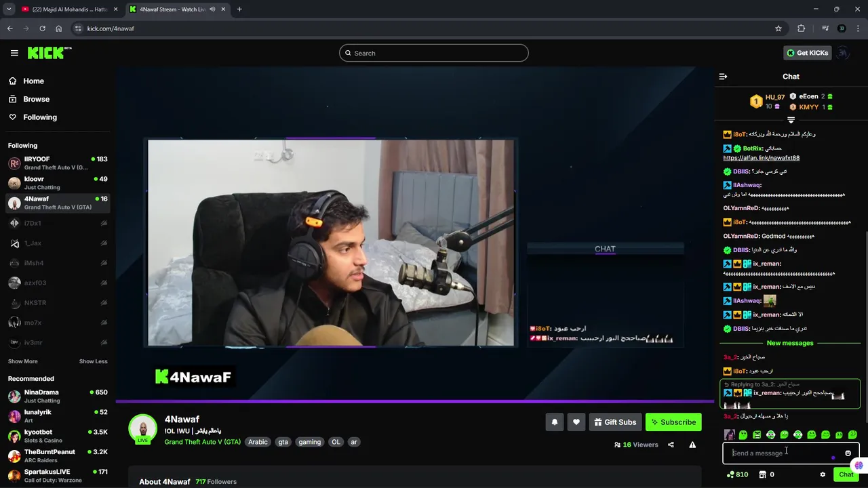Open the offline 1_Jax channel
The height and width of the screenshot is (488, 868).
(58, 243)
